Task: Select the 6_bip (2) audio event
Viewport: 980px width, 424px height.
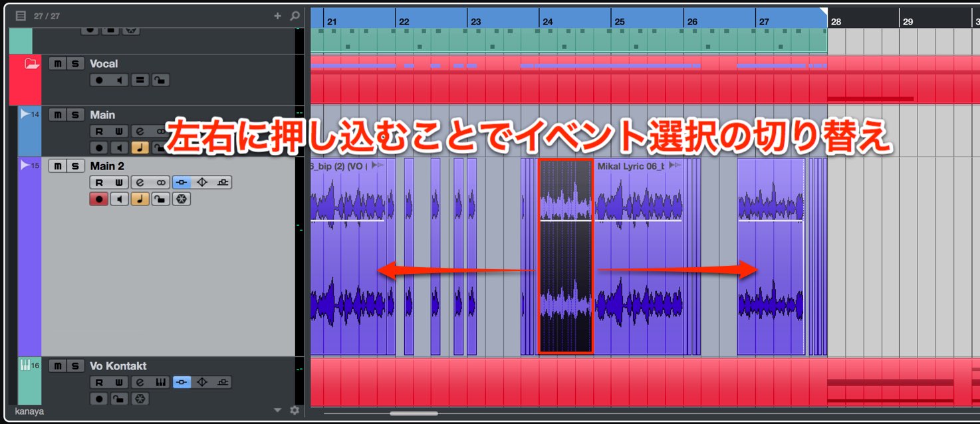Action: [x=348, y=256]
